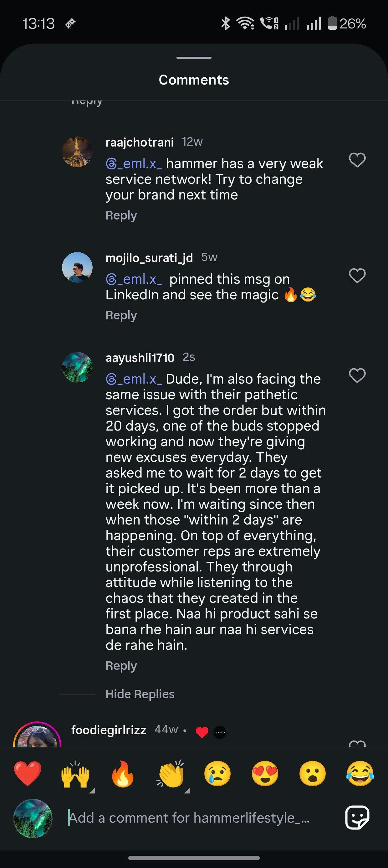Collapse thread using Hide Replies
388x868 pixels.
(140, 694)
